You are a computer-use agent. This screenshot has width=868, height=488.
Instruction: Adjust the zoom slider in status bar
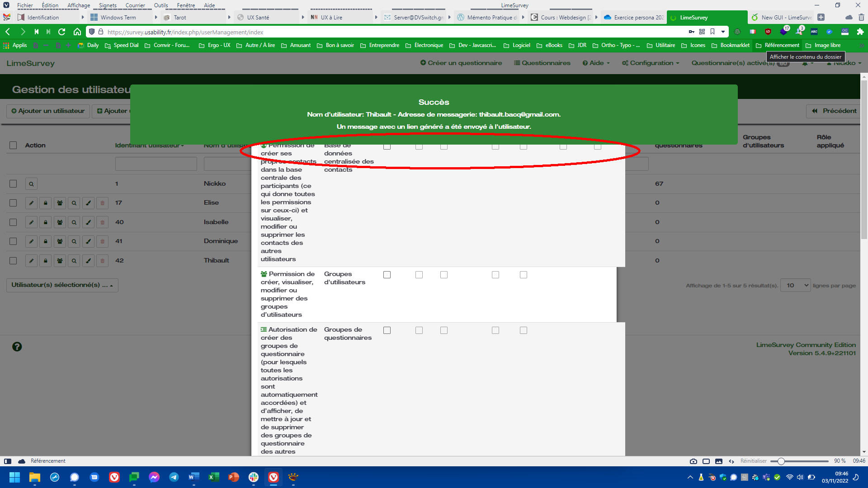point(781,461)
